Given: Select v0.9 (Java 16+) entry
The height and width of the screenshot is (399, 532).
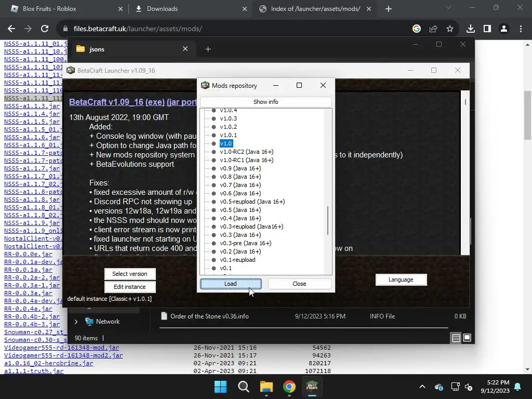Looking at the screenshot, I should (241, 168).
